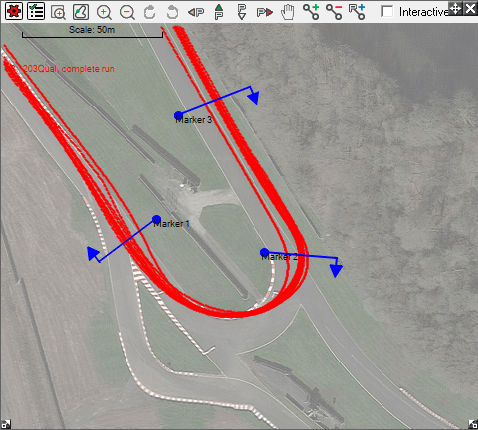Image resolution: width=478 pixels, height=430 pixels.
Task: Click the track map edit icon
Action: coord(81,12)
